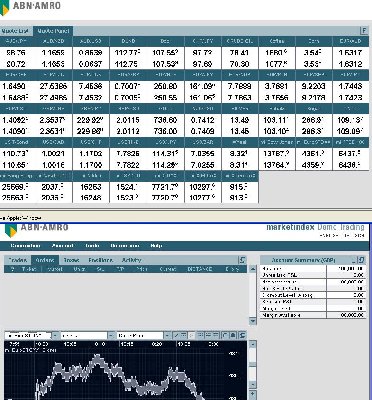Open the chart interval dropdown
The image size is (372, 400).
(x=111, y=335)
